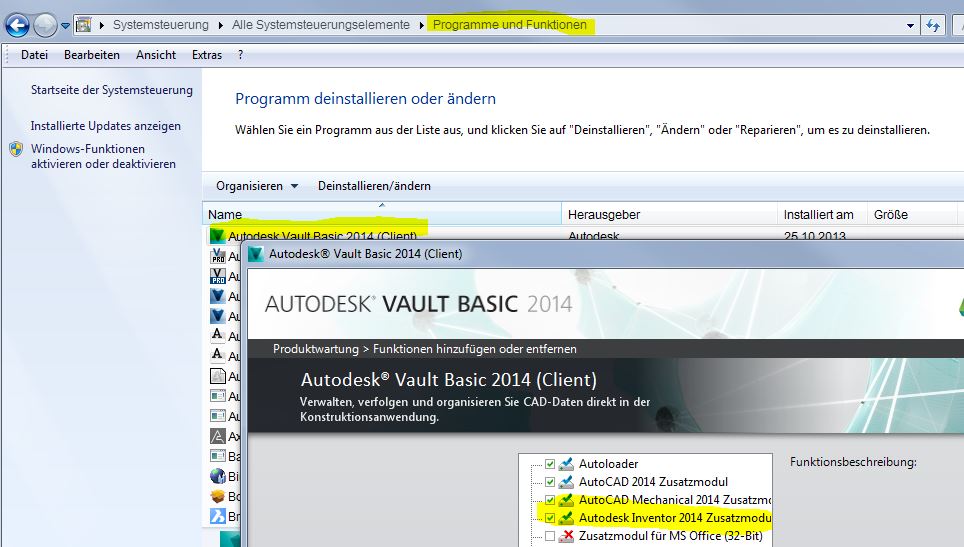The image size is (964, 547).
Task: Click the red X icon beside MS Office Zusatzmodul
Action: click(x=566, y=535)
